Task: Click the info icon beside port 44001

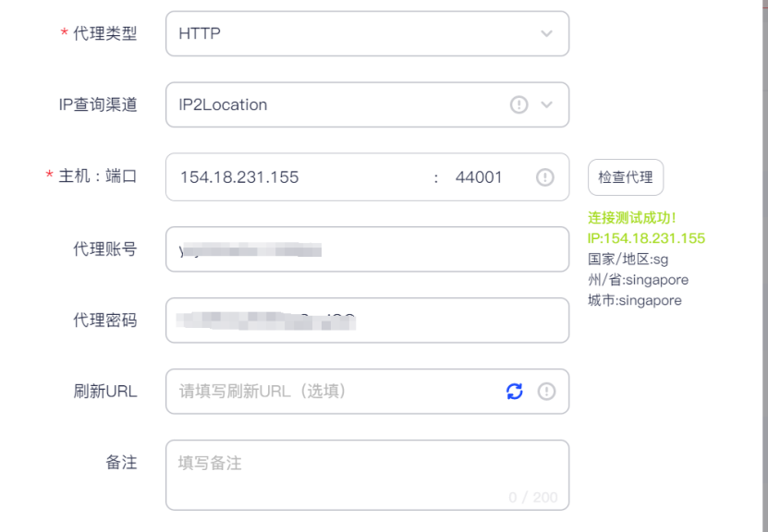Action: pyautogui.click(x=545, y=177)
